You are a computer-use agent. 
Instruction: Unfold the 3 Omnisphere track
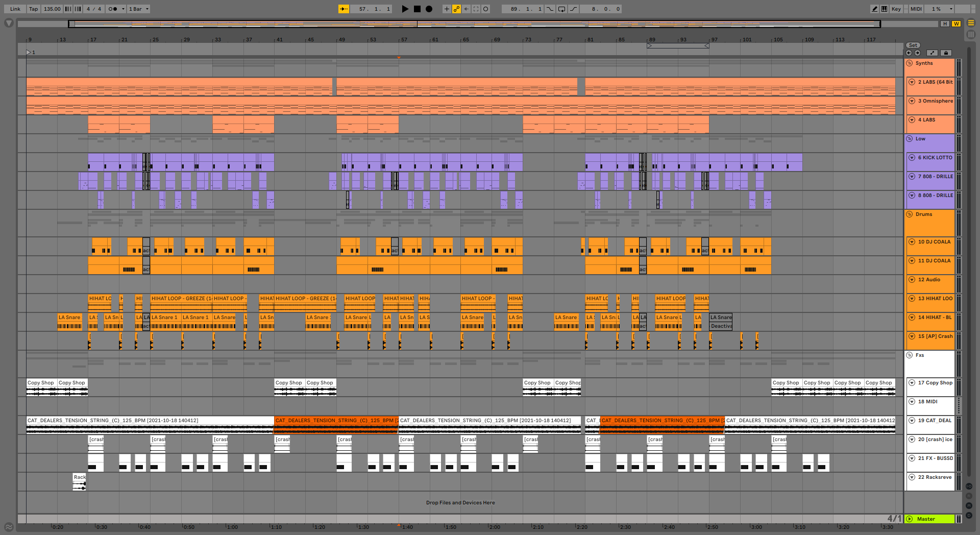912,101
